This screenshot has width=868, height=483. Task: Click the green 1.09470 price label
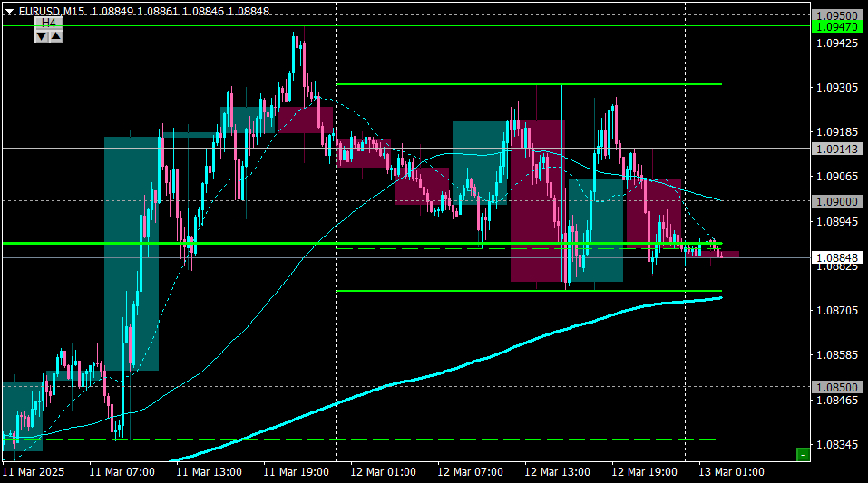coord(837,26)
